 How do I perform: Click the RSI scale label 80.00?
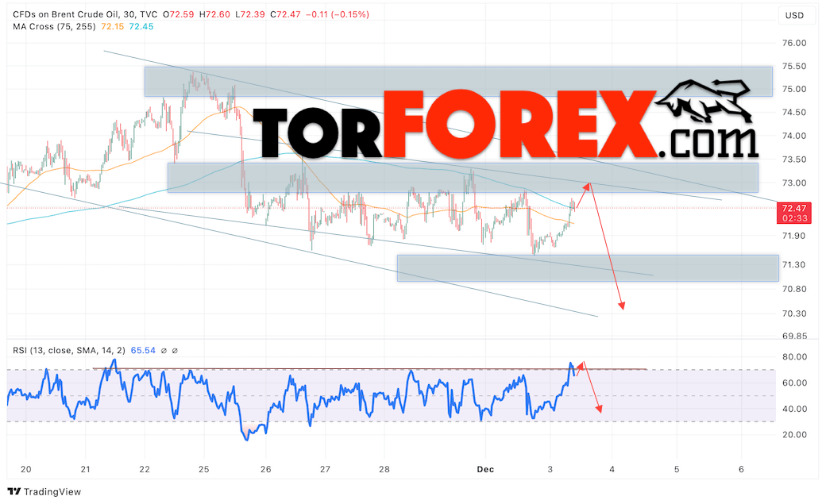pos(794,357)
